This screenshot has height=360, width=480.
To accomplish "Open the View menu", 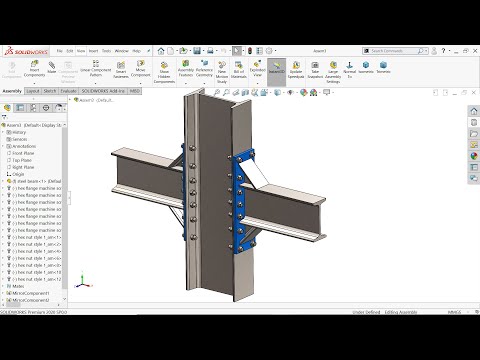I will (81, 51).
